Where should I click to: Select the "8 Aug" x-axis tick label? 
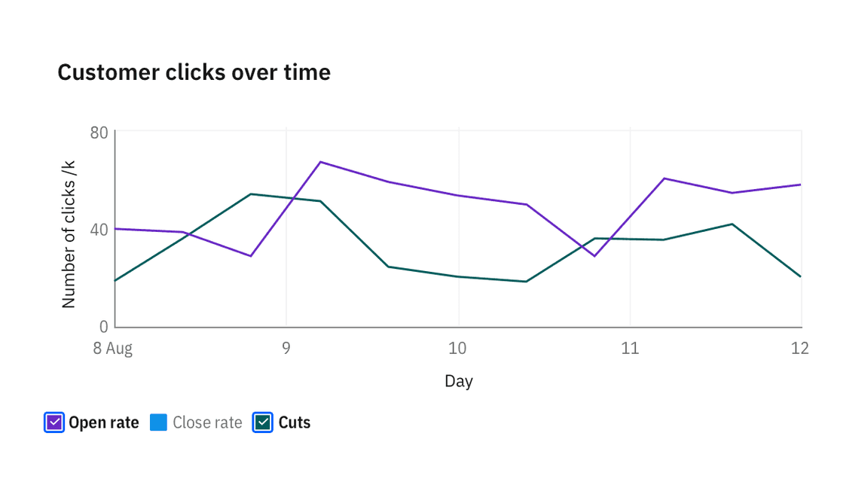pos(113,349)
